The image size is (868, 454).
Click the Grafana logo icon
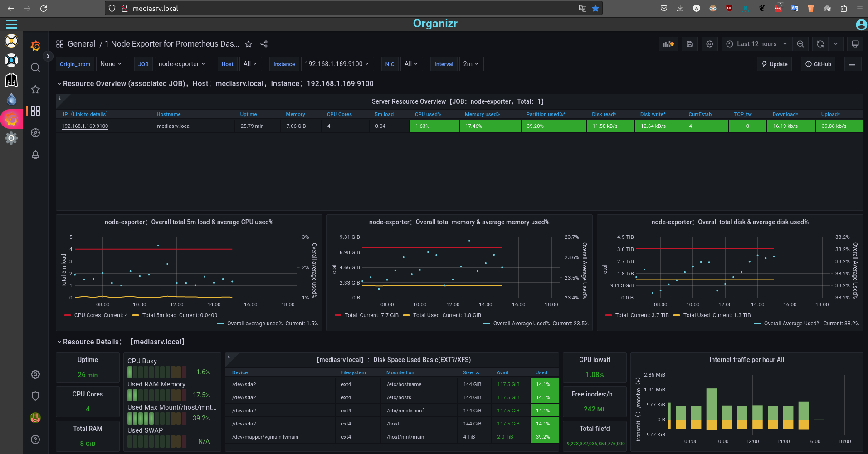click(x=35, y=46)
